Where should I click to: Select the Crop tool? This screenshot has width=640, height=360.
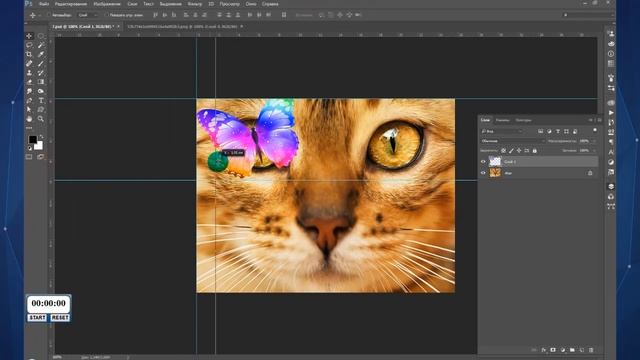[29, 54]
